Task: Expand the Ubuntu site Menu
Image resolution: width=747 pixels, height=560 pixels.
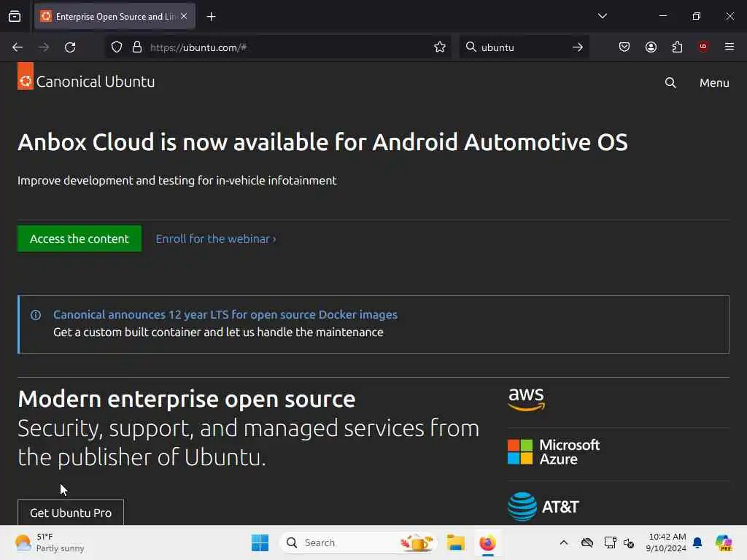Action: click(714, 82)
